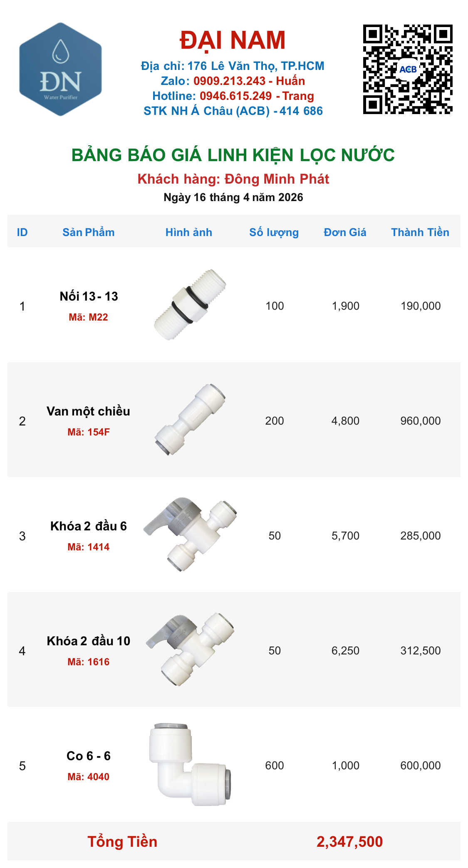Viewport: 468px width, 868px height.
Task: Click the Nối 13-13 fitting image
Action: click(x=190, y=305)
